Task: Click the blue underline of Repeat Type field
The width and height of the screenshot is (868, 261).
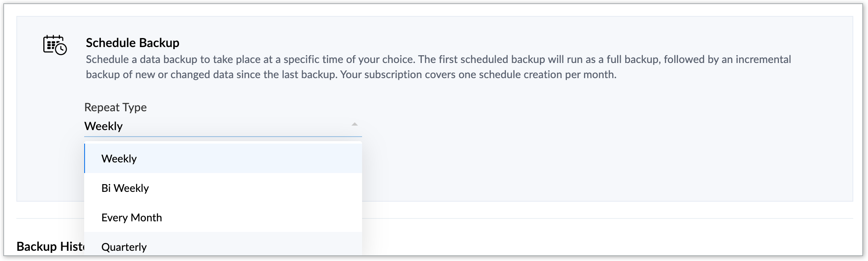Action: (223, 136)
